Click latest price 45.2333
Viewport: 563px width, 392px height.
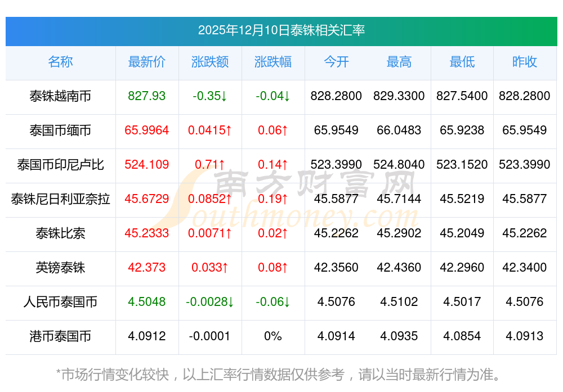(147, 233)
